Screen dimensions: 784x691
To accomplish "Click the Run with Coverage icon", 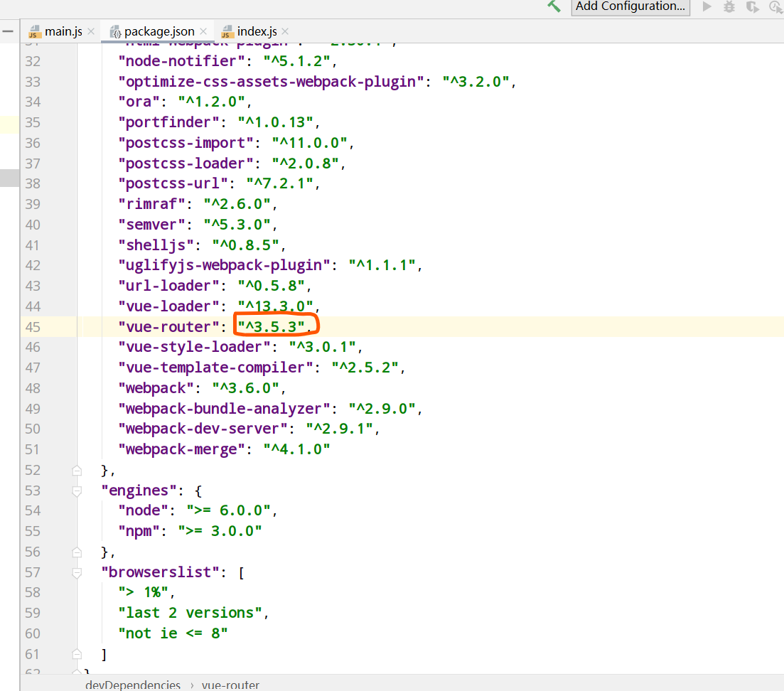I will click(753, 6).
